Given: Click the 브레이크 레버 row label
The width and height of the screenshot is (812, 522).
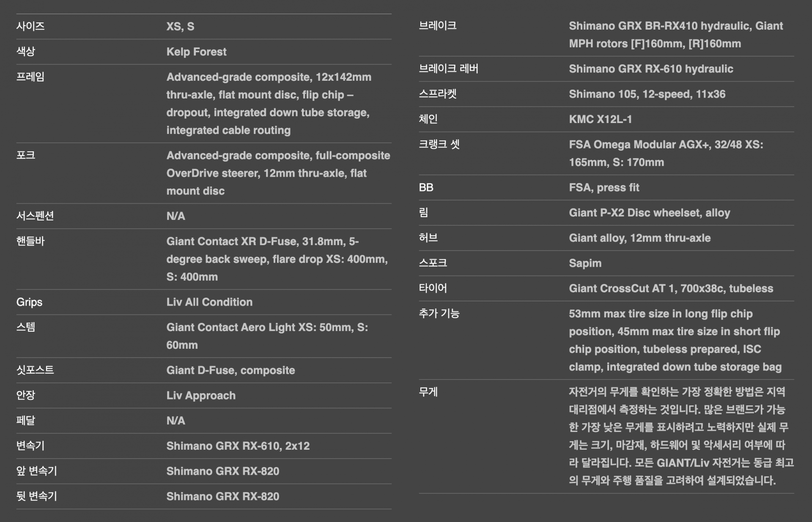Looking at the screenshot, I should point(448,68).
